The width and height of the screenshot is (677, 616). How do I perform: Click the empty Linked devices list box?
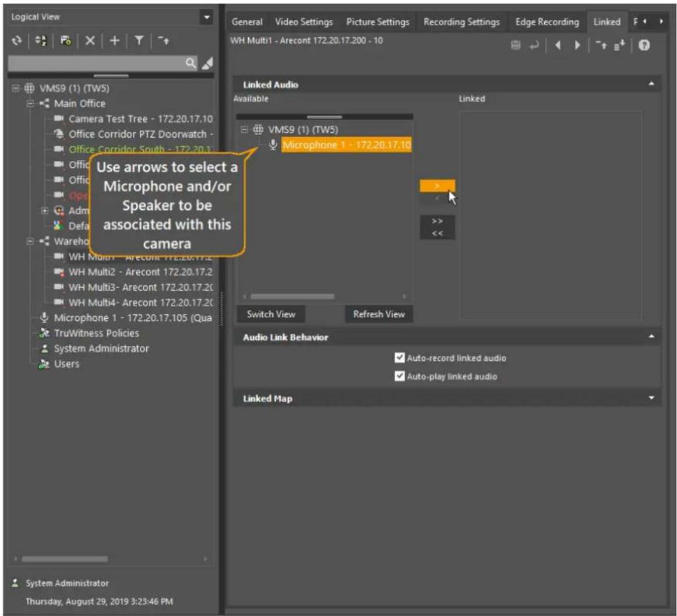click(551, 214)
